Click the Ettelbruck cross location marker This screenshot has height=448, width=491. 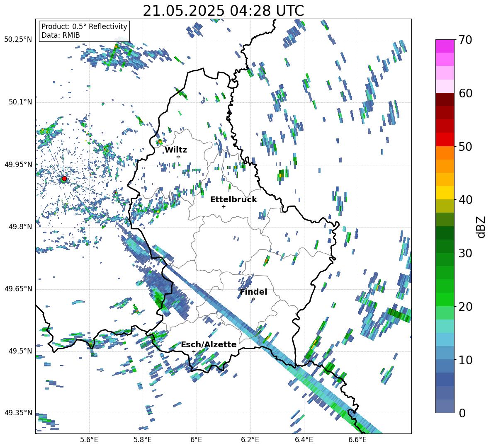224,206
